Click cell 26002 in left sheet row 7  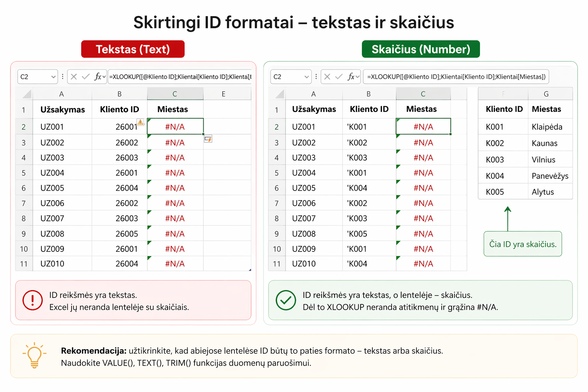(x=119, y=203)
